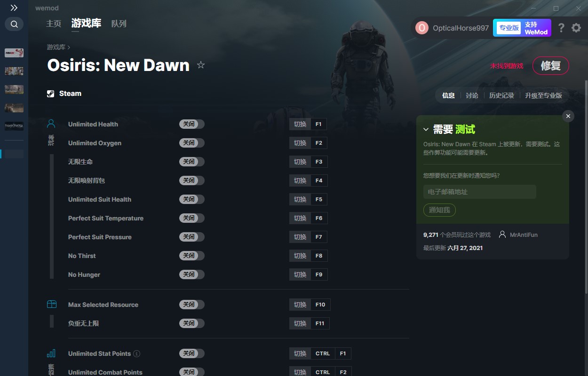Switch to 讨论 tab
The height and width of the screenshot is (376, 588).
click(472, 95)
